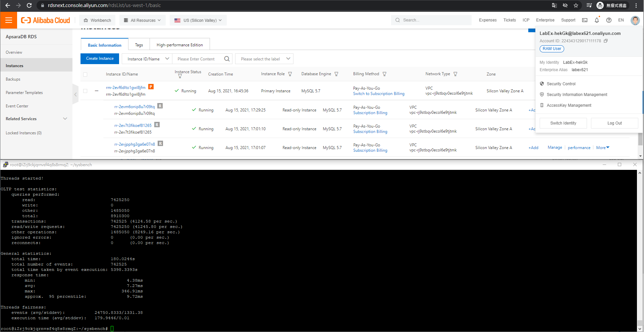Check the rm-2evf6dlto1gwl8jfm instance checkbox
Viewport: 644px width, 332px height.
[85, 91]
